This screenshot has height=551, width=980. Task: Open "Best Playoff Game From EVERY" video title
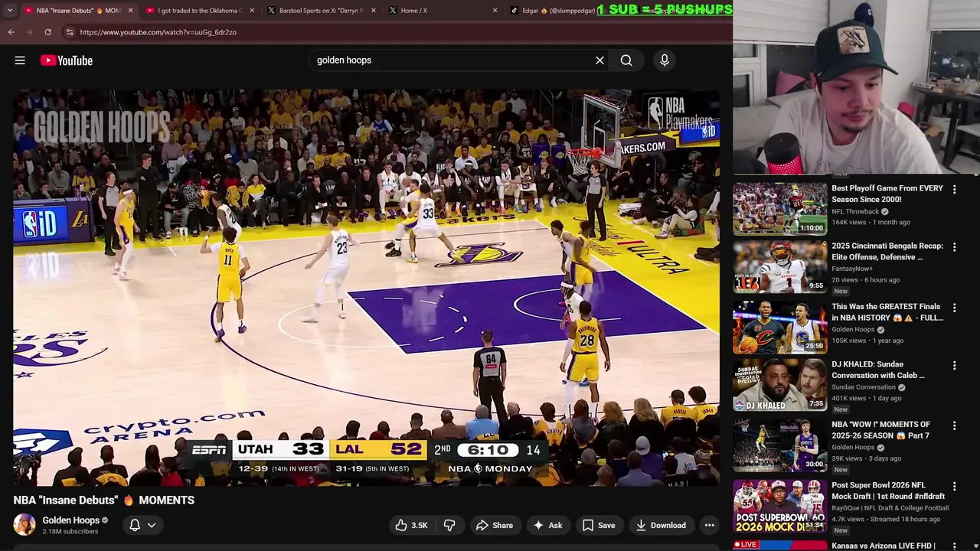pyautogui.click(x=887, y=194)
